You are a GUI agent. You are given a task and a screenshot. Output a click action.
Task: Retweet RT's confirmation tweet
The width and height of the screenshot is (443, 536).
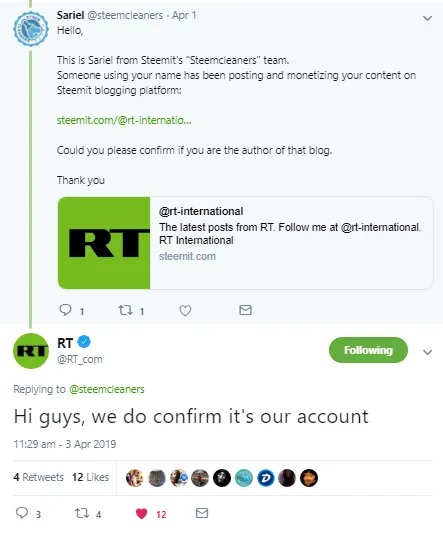[82, 513]
